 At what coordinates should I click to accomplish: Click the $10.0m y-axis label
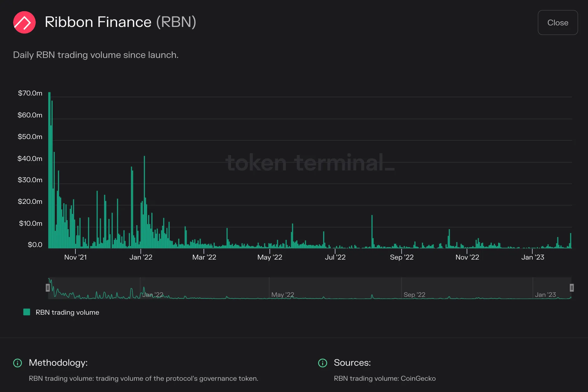30,224
